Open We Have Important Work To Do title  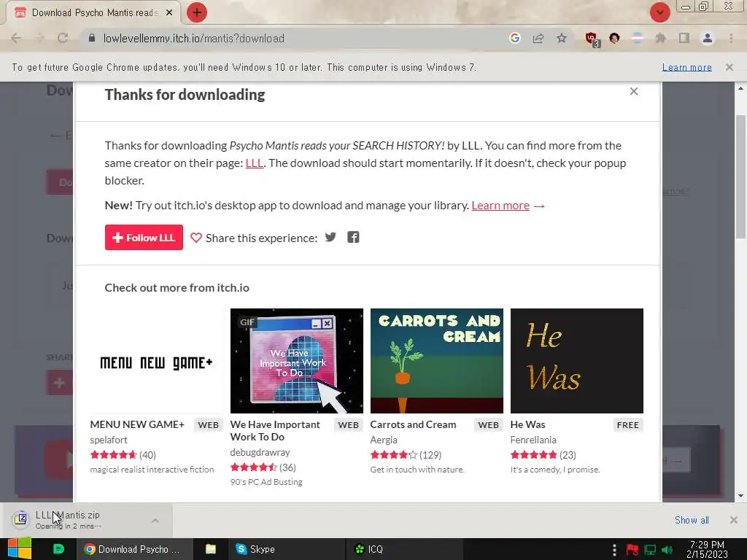pos(275,430)
